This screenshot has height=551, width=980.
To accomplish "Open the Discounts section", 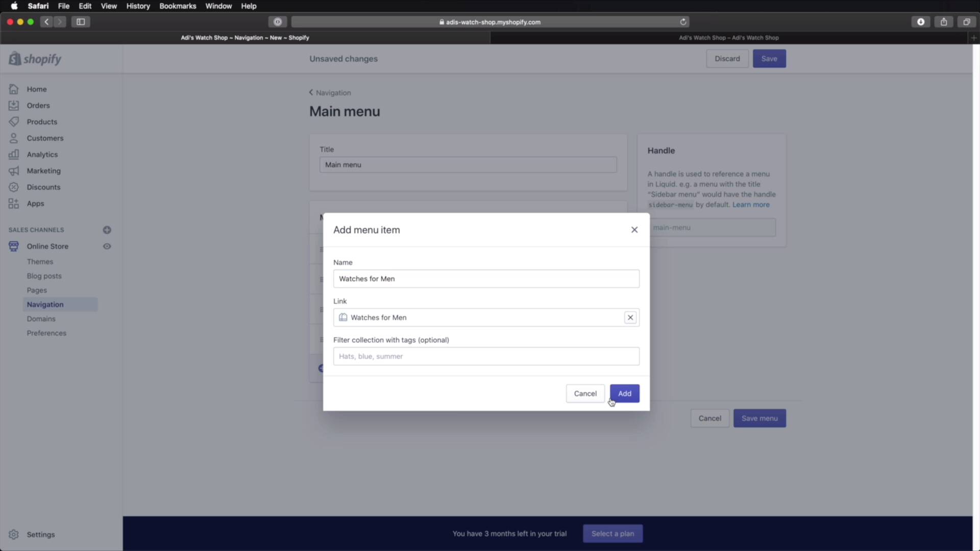I will coord(43,187).
